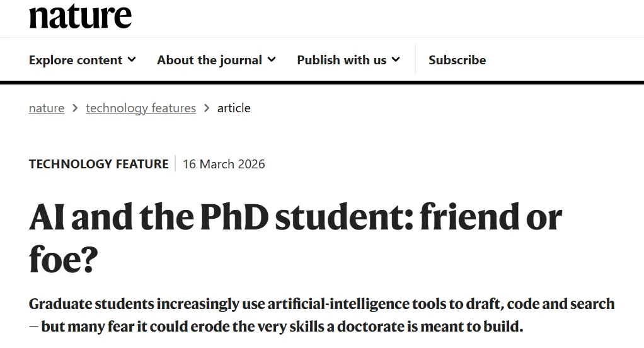Expand the chevron next to About the journal
This screenshot has width=644, height=348.
pos(272,60)
